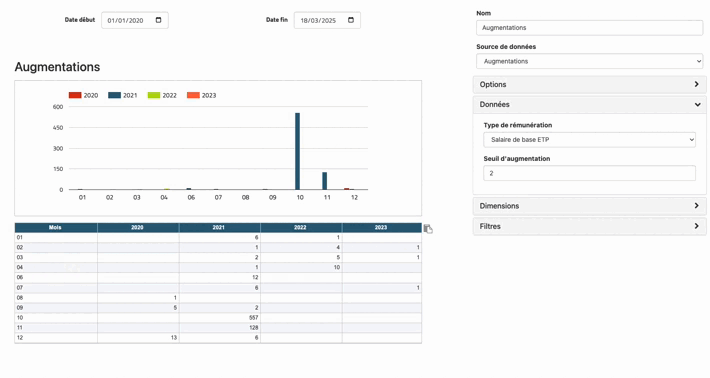The image size is (710, 378).
Task: Toggle 2021 series in chart legend
Action: [x=123, y=95]
